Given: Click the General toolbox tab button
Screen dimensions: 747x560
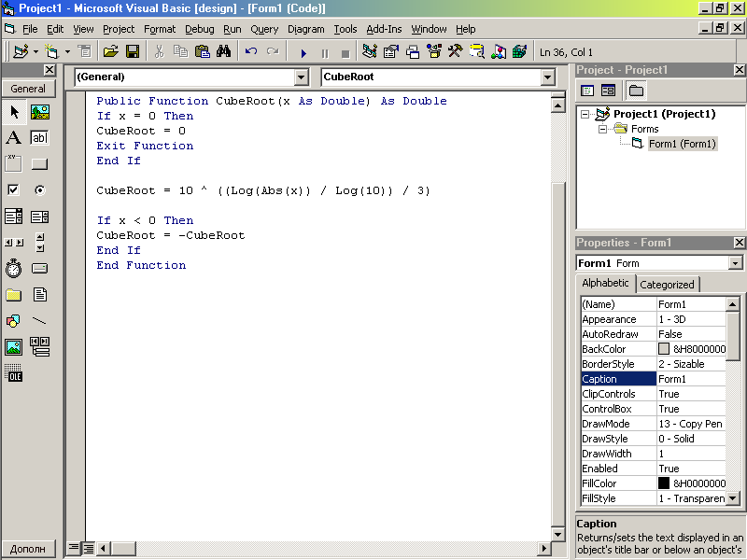Looking at the screenshot, I should point(28,89).
